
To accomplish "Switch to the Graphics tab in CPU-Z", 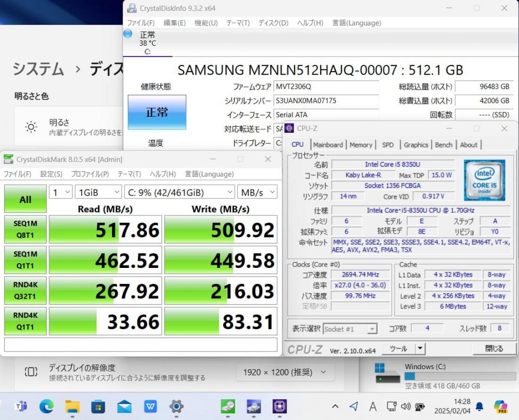I will coord(416,145).
